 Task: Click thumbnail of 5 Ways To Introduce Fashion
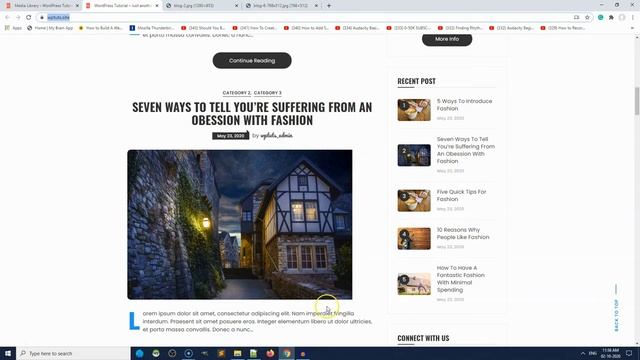click(414, 110)
